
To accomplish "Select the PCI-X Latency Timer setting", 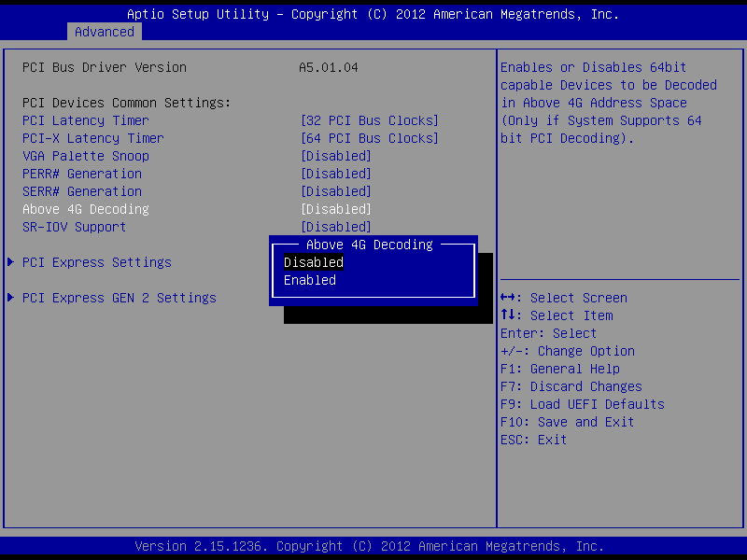I will tap(92, 138).
